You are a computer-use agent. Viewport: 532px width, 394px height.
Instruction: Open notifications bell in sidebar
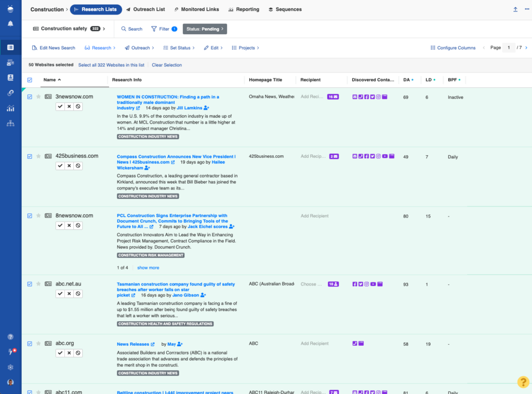10,24
